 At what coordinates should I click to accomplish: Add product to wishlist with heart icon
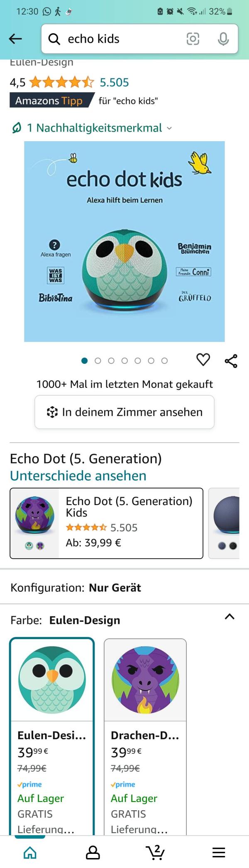(203, 360)
